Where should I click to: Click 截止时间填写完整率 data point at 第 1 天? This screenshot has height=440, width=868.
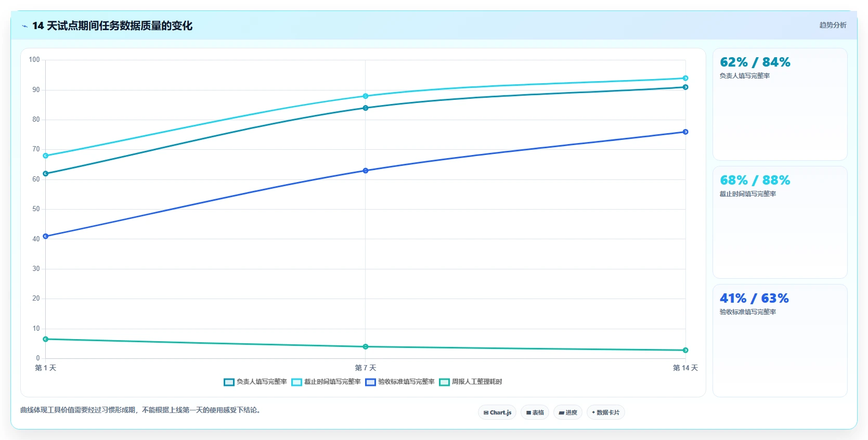(x=46, y=156)
